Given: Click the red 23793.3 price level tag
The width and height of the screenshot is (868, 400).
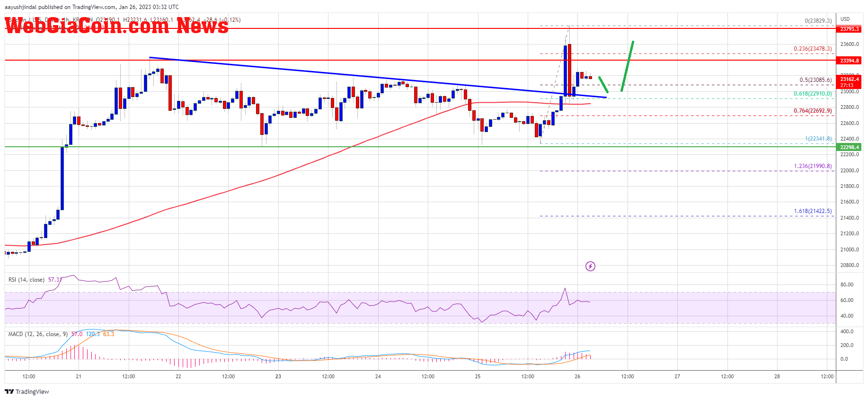Looking at the screenshot, I should (x=849, y=29).
